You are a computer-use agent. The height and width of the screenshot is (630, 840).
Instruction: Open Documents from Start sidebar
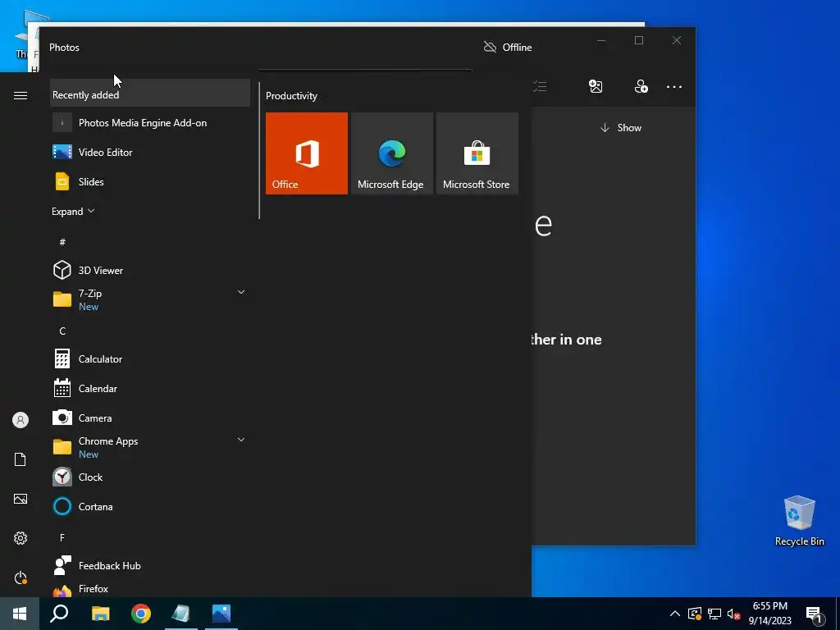(21, 459)
